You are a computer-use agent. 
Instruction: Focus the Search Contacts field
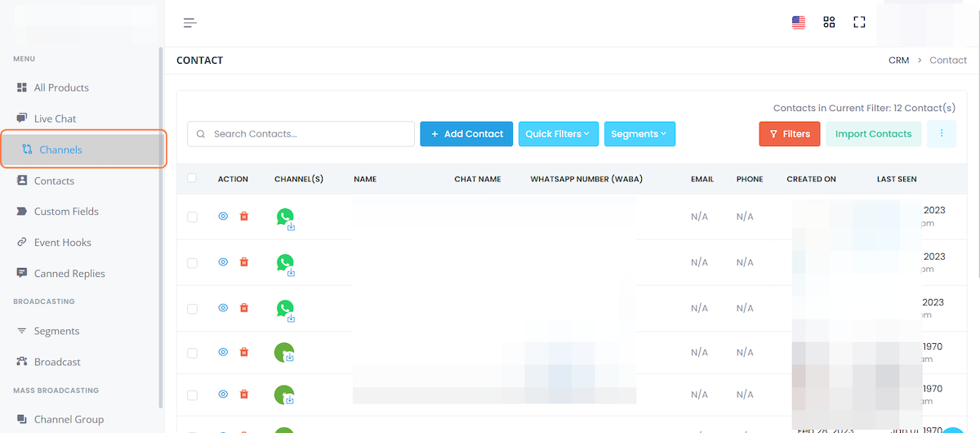301,134
